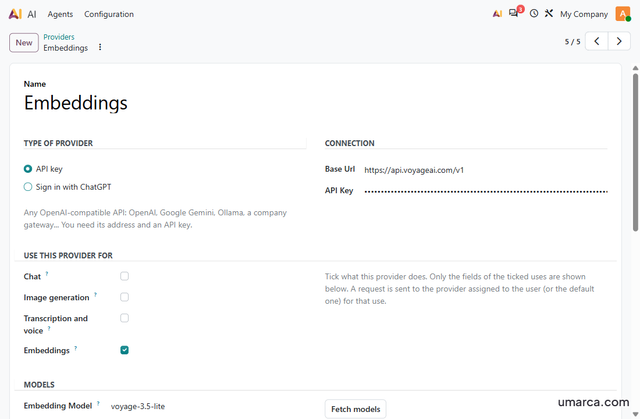
Task: Show help tooltip for Chat
Action: tap(47, 274)
